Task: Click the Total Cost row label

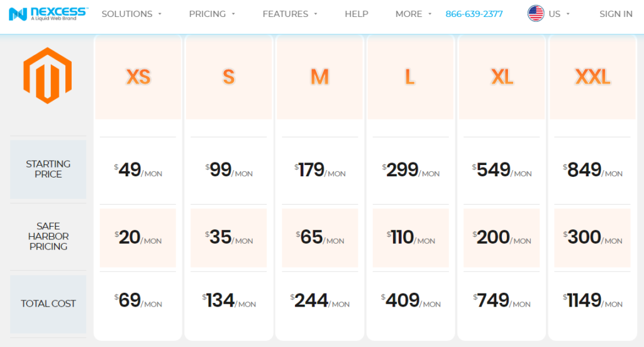Action: pos(48,304)
